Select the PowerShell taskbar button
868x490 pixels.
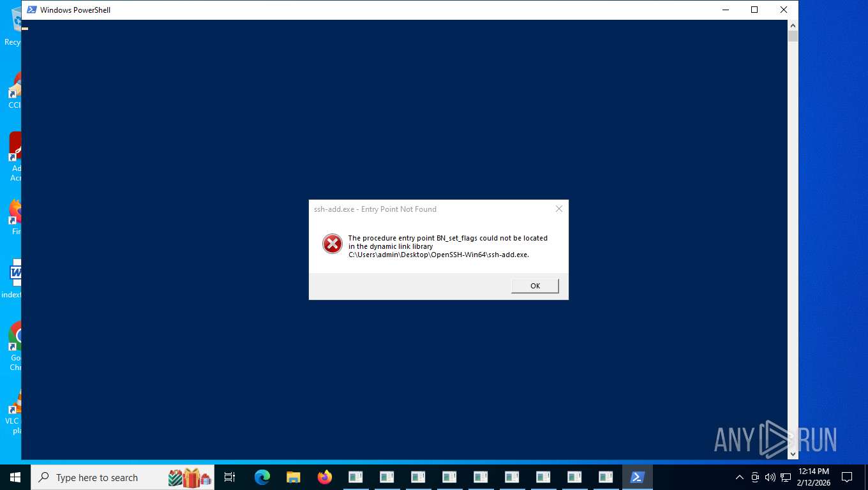coord(637,477)
